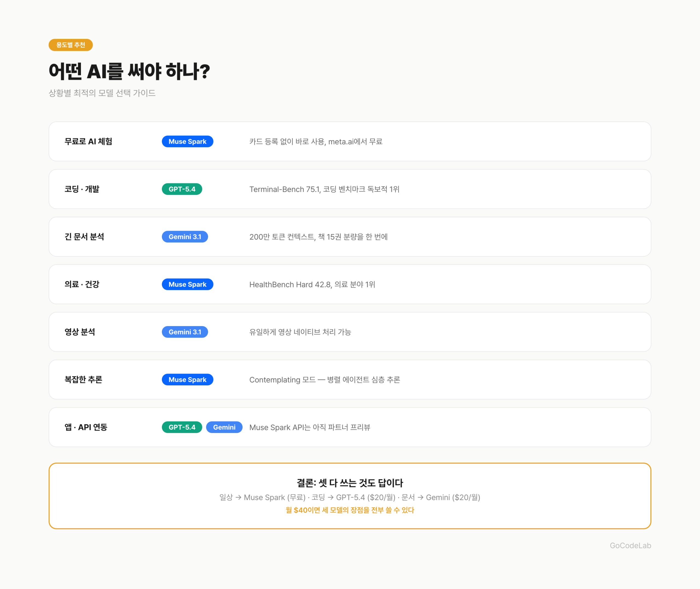Toggle the 용도별 추천 label at top

pos(71,45)
